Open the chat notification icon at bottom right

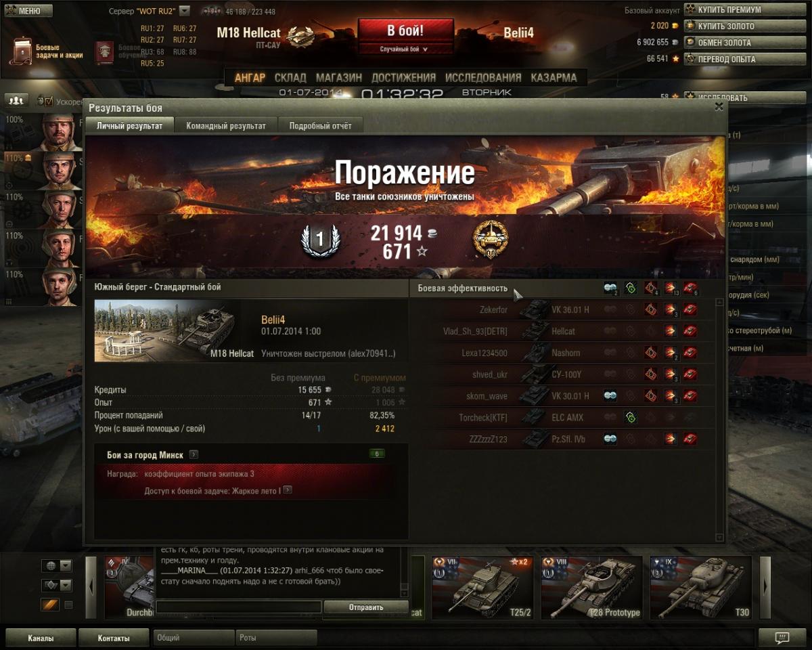(782, 638)
